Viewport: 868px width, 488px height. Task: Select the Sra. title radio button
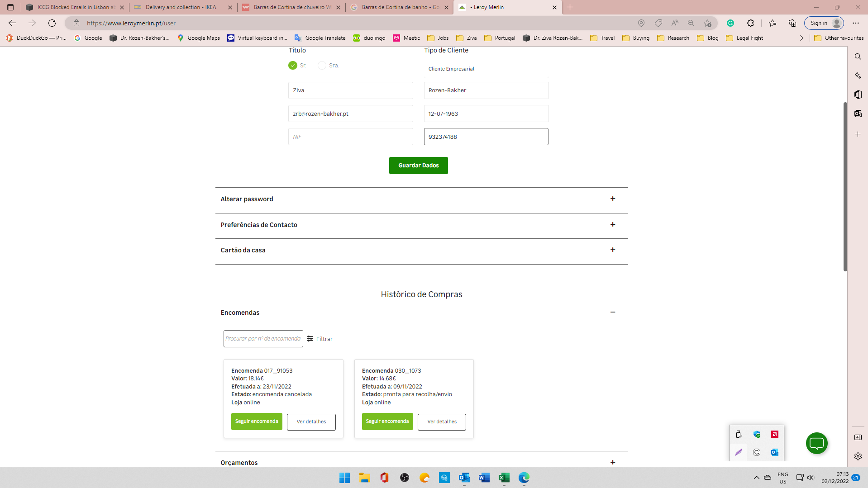tap(322, 66)
